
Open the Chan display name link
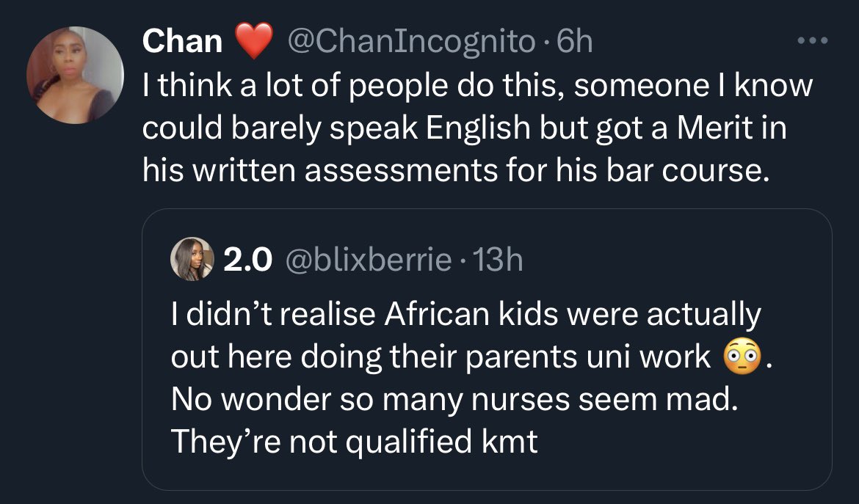pos(183,41)
